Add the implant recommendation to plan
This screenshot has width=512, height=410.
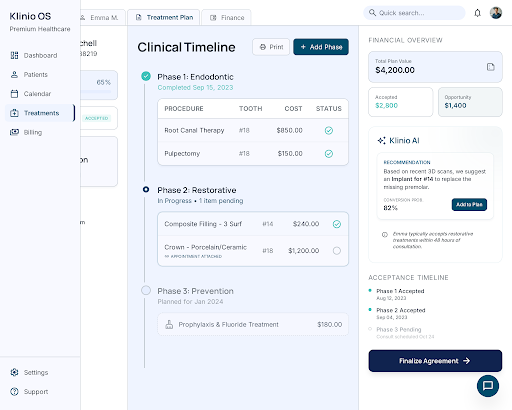[x=469, y=205]
